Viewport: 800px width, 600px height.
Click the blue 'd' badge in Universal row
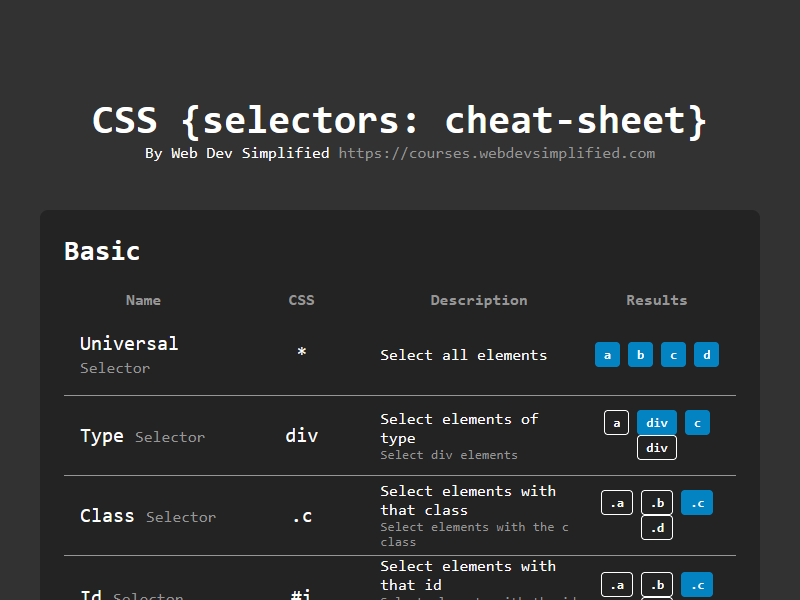point(706,355)
